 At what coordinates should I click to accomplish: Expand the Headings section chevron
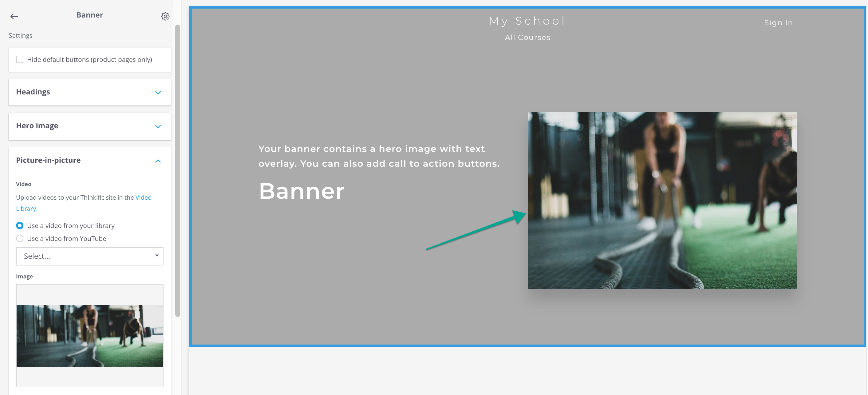click(x=158, y=92)
